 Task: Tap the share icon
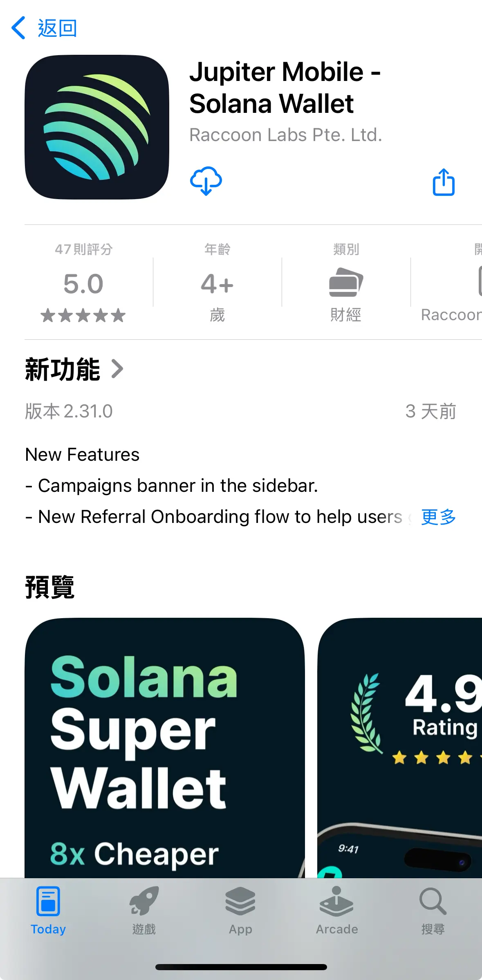[x=444, y=182]
